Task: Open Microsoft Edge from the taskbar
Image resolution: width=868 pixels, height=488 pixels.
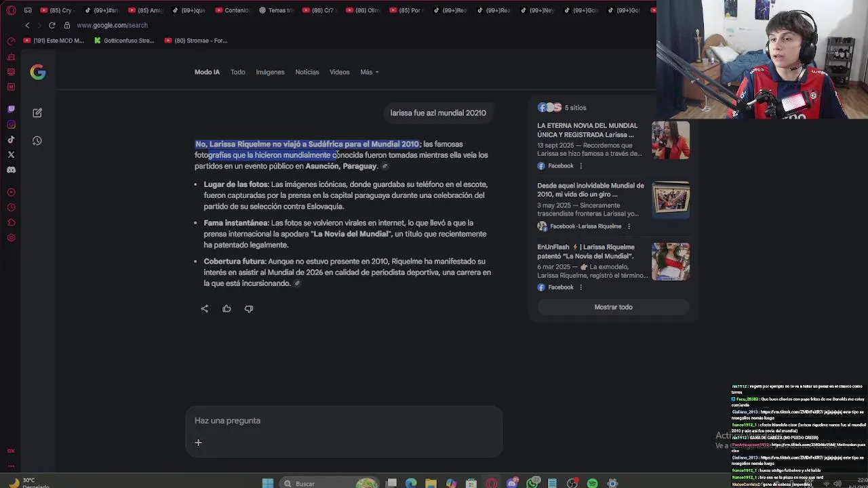Action: click(x=411, y=483)
